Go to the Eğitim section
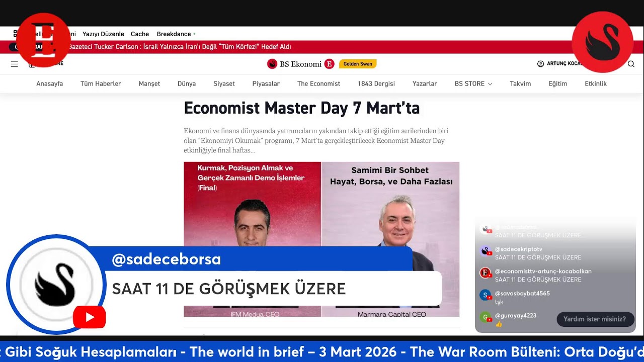This screenshot has height=362, width=644. pos(557,84)
